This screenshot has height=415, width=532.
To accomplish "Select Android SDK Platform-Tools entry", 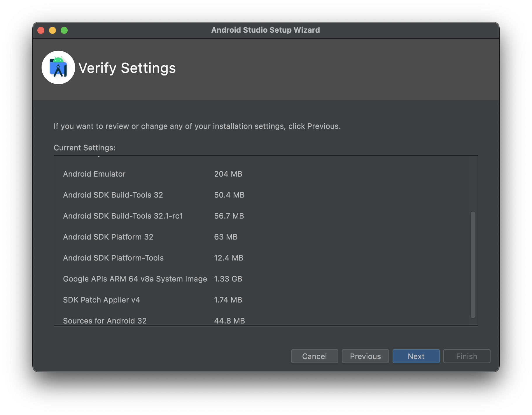I will pos(113,258).
